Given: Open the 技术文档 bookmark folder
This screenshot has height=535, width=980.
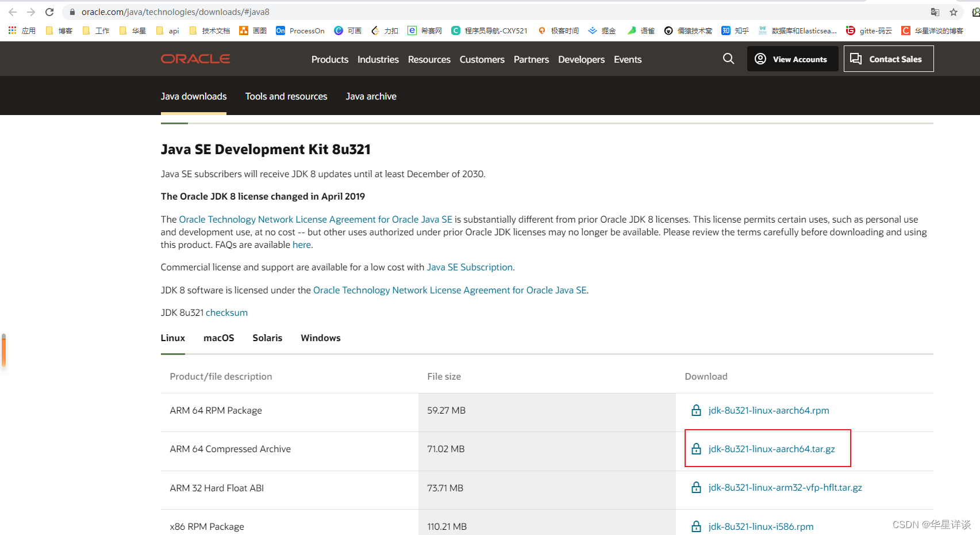Looking at the screenshot, I should click(x=210, y=30).
